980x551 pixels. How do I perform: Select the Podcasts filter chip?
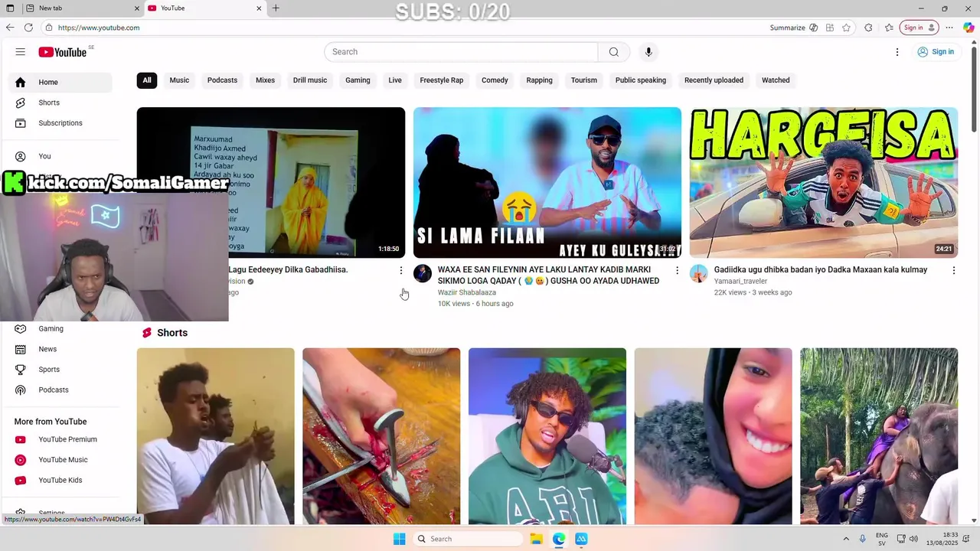222,80
